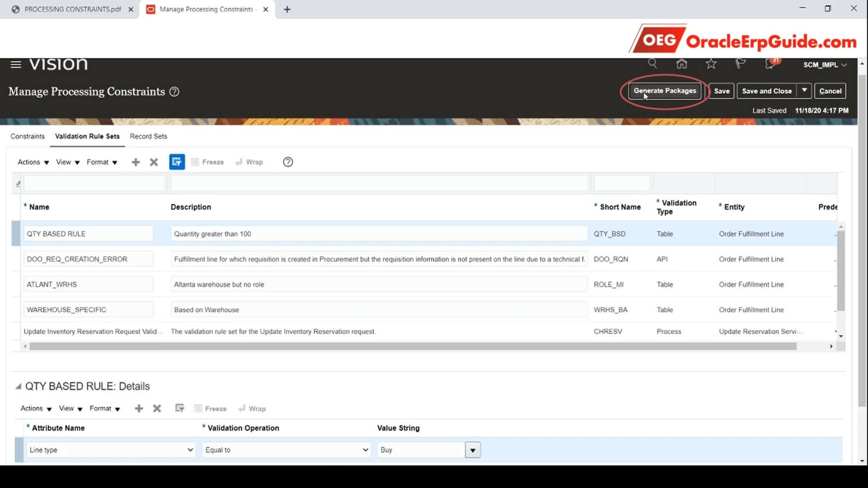This screenshot has height=488, width=868.
Task: Click Wrap in rule sets toolbar
Action: pyautogui.click(x=250, y=162)
